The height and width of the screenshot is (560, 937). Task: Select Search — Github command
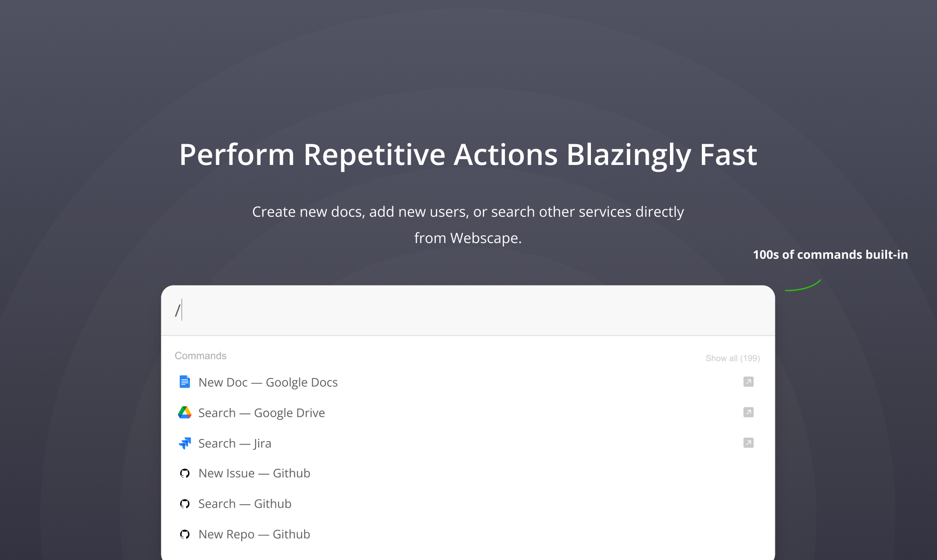(x=468, y=504)
